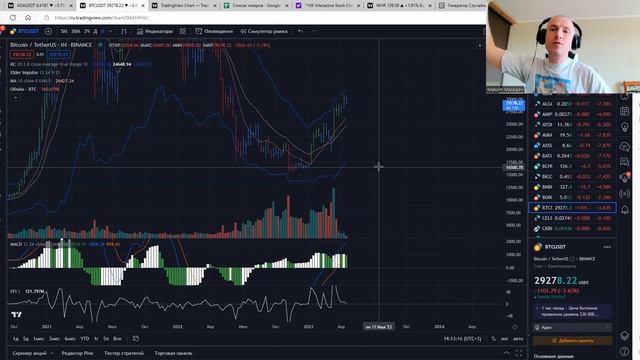Set the date range to 1 month (1мес)
This screenshot has width=640, height=360.
pos(39,339)
